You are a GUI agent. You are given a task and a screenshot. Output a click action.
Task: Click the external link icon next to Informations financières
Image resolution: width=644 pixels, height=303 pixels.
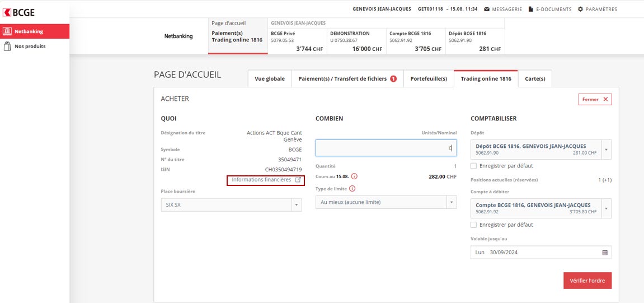[298, 180]
